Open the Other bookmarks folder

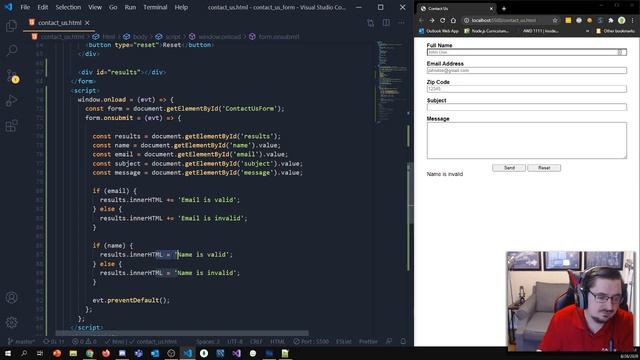click(616, 31)
